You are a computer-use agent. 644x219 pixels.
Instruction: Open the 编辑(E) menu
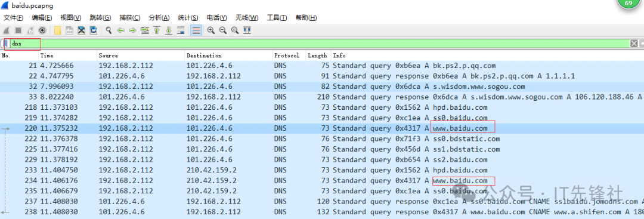pos(42,18)
